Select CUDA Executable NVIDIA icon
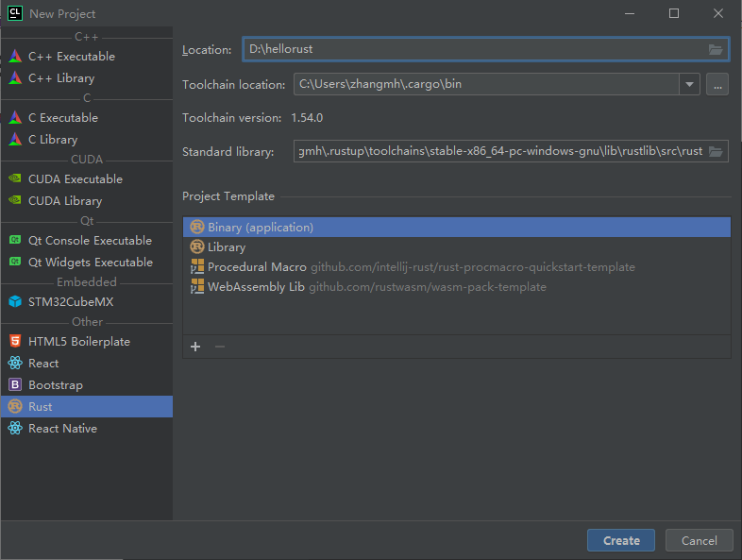 pos(15,178)
